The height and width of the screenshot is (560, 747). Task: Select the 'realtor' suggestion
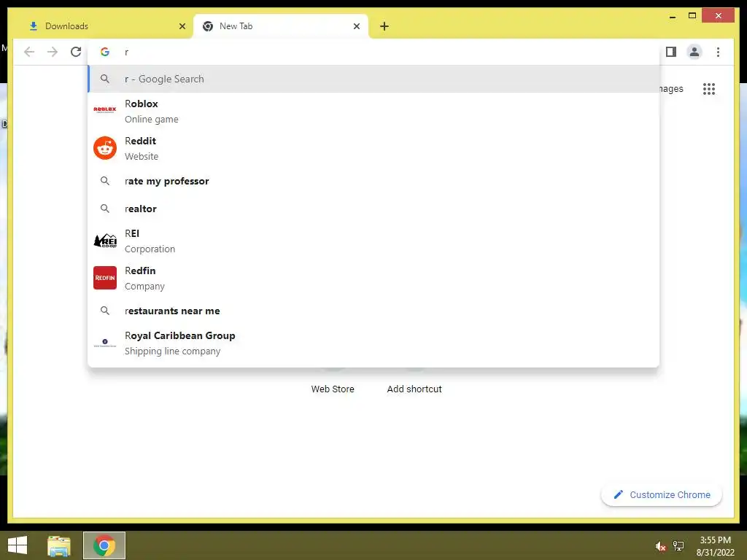pos(373,209)
